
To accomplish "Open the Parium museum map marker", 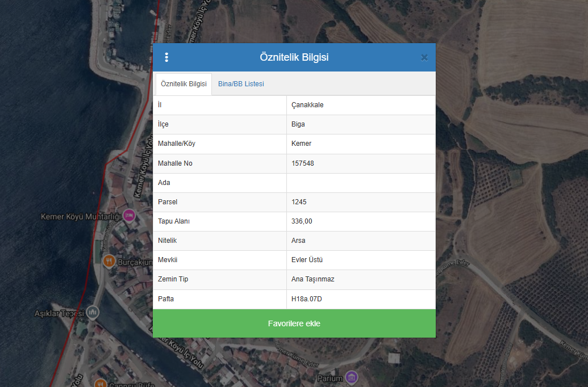I will 352,377.
